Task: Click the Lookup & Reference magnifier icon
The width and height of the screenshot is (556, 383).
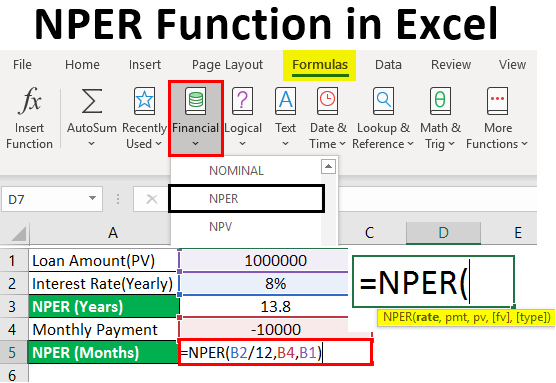Action: click(383, 101)
